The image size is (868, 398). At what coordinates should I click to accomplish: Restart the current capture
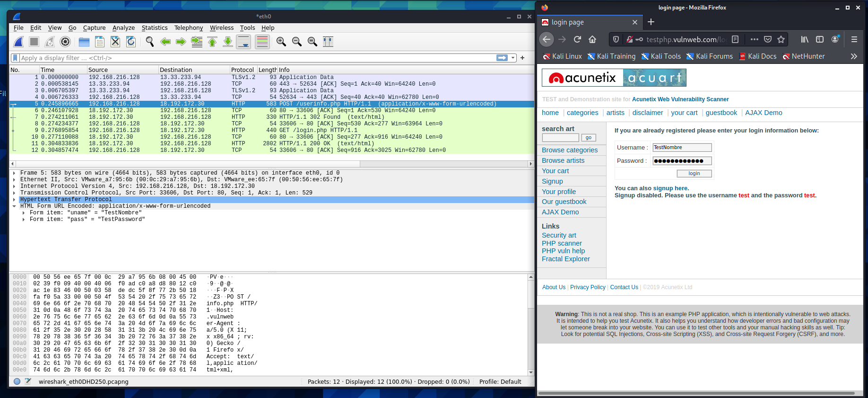tap(50, 42)
